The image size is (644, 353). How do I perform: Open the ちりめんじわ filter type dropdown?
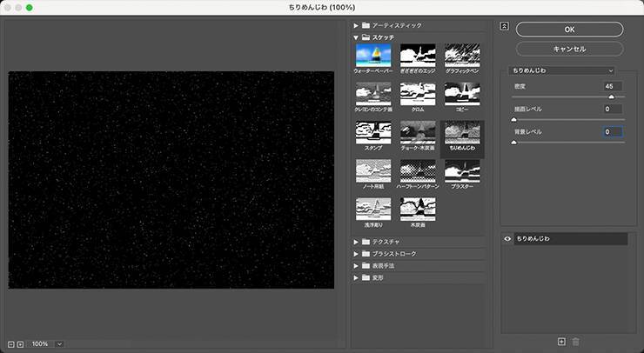(561, 70)
